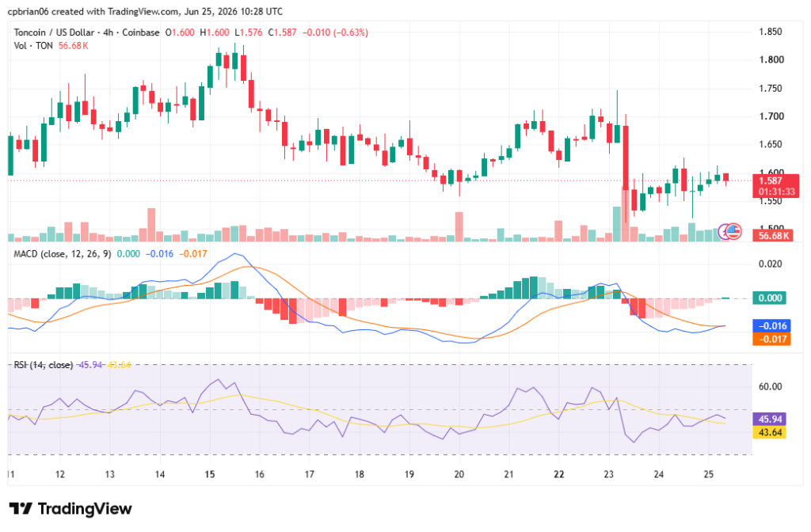Screen dimensions: 811x532
Task: Click the date '15' on time axis
Action: pyautogui.click(x=209, y=475)
